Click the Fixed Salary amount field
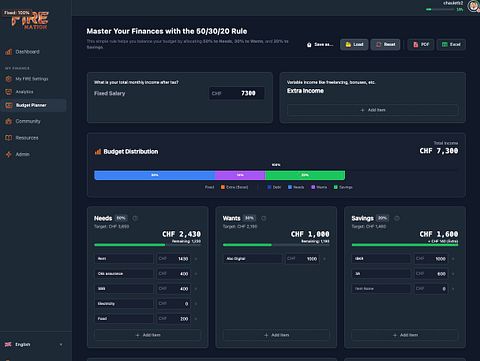The height and width of the screenshot is (361, 480). click(x=237, y=93)
